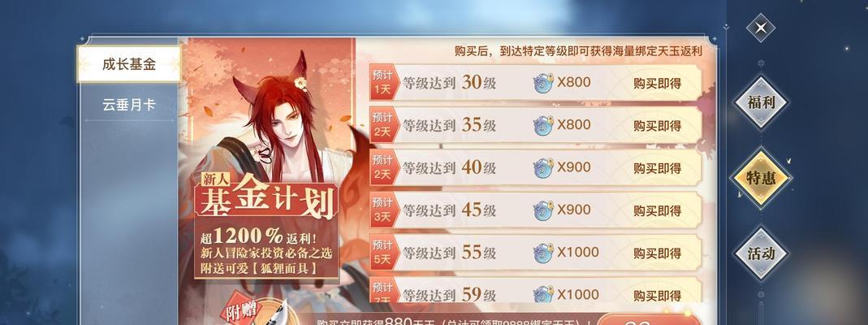Viewport: 868px width, 325px height.
Task: Open the 活动 diamond menu
Action: (761, 253)
